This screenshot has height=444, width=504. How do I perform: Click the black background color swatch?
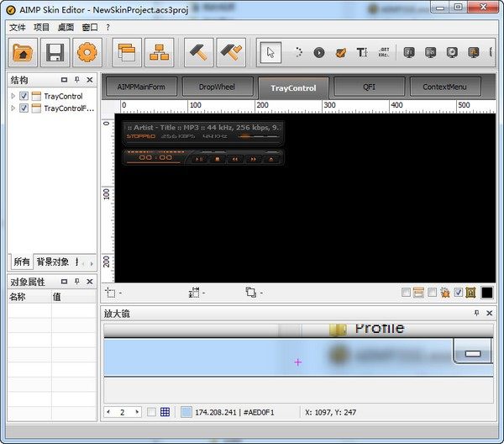pos(487,293)
